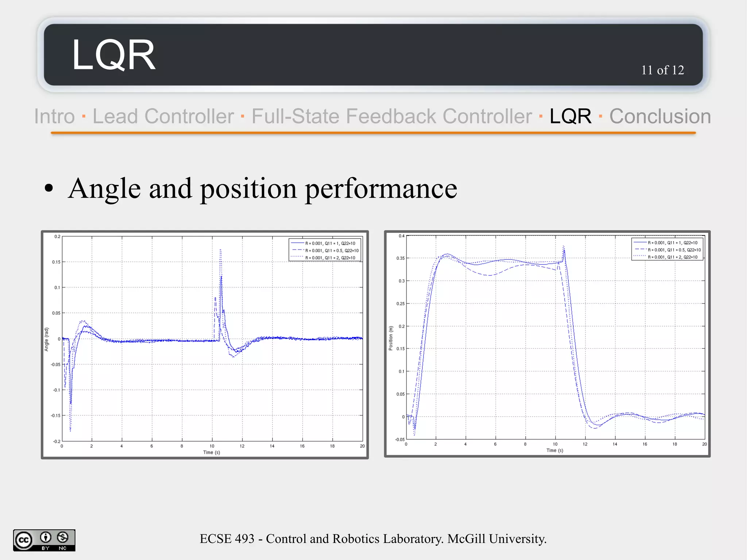747x560 pixels.
Task: Open Full-State Feedback Controller section
Action: click(392, 116)
